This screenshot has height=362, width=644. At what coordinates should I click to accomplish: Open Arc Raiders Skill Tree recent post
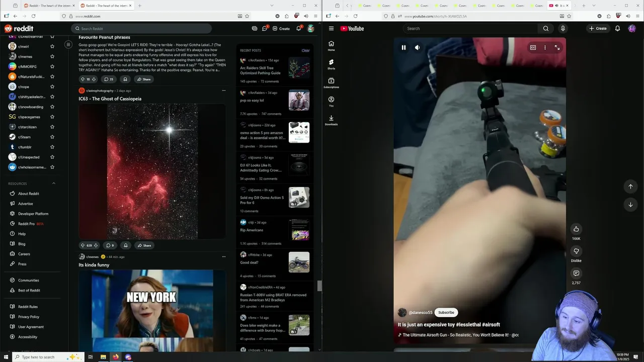click(x=275, y=70)
